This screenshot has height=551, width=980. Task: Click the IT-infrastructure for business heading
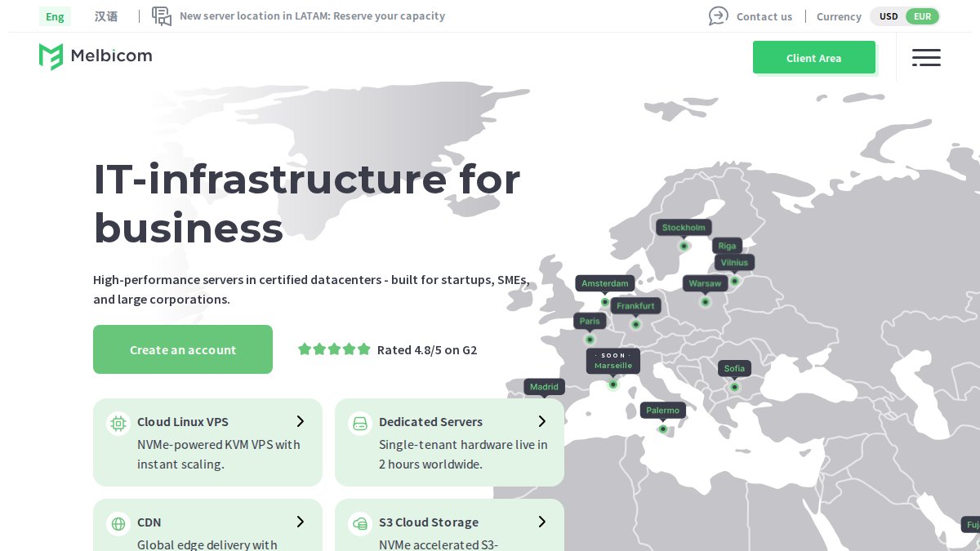tap(307, 203)
